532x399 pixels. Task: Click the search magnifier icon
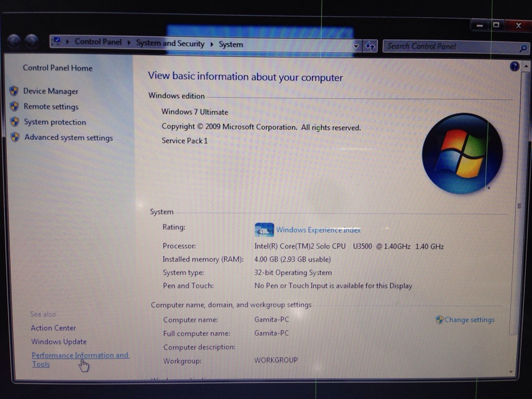(x=523, y=49)
